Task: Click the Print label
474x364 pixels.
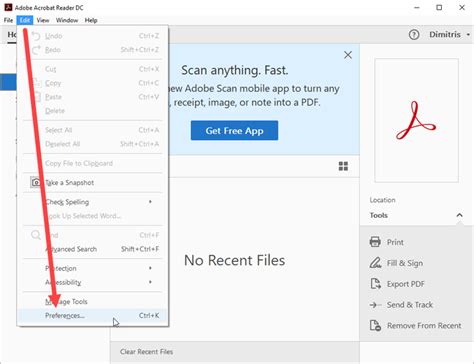Action: coord(395,242)
